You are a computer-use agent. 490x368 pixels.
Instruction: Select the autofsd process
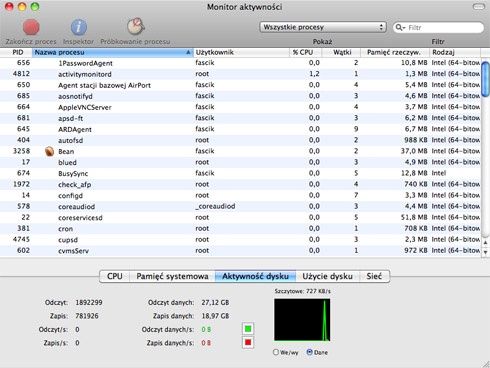coord(240,140)
